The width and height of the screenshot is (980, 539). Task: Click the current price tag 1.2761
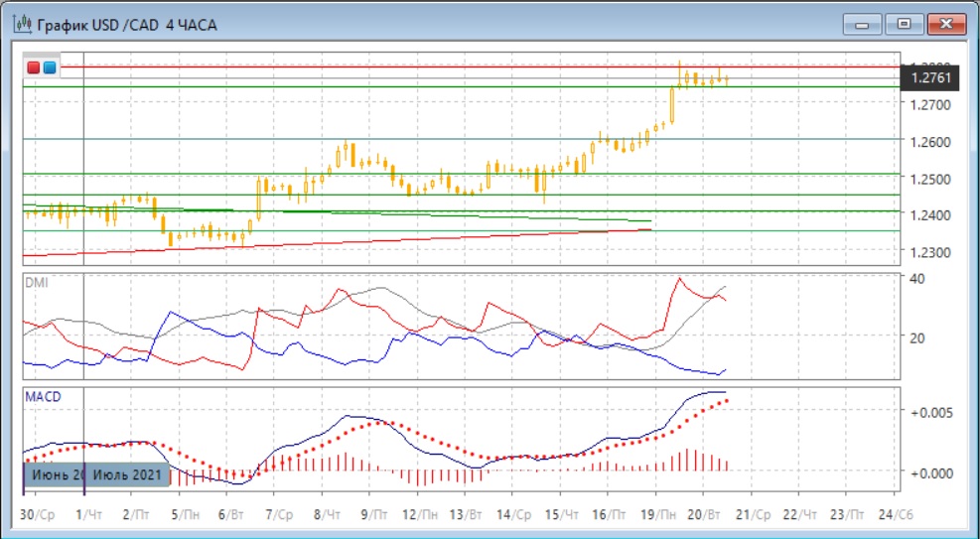[x=929, y=78]
